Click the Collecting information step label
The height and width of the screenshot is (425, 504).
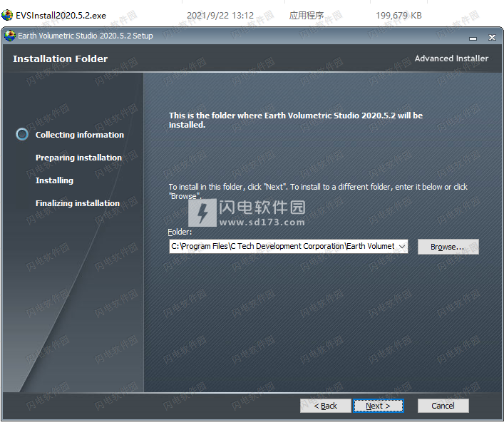(x=80, y=135)
